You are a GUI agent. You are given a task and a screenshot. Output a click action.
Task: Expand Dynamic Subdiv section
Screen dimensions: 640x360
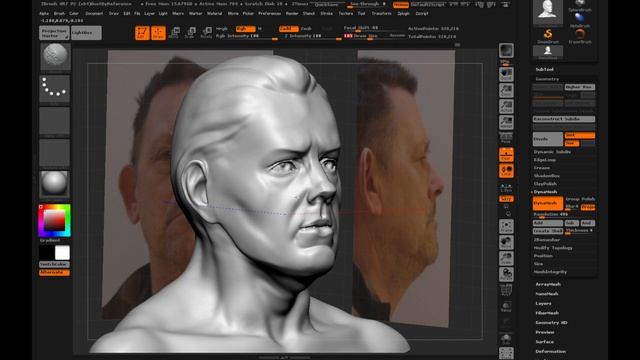tap(552, 152)
